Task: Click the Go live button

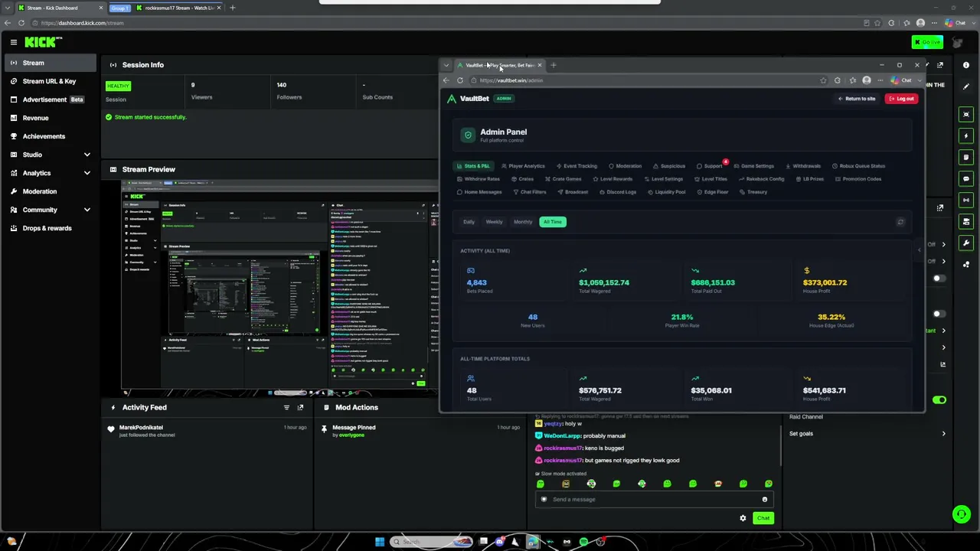Action: [x=927, y=42]
